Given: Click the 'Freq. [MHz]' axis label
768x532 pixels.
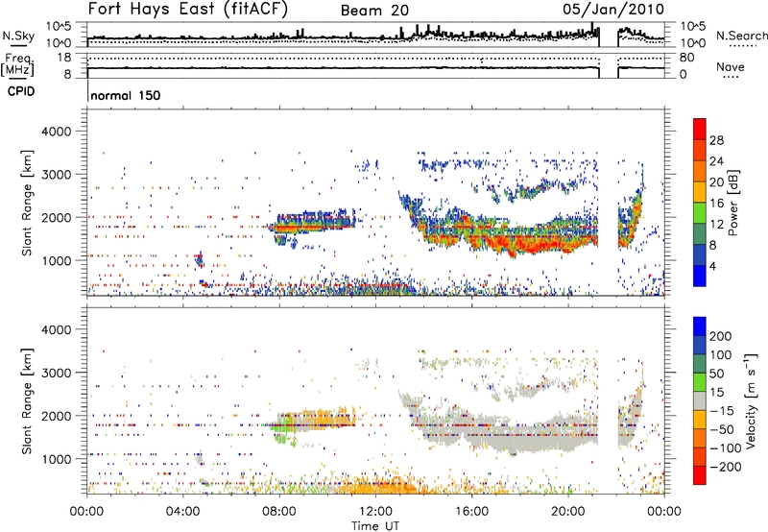Looking at the screenshot, I should pos(17,65).
